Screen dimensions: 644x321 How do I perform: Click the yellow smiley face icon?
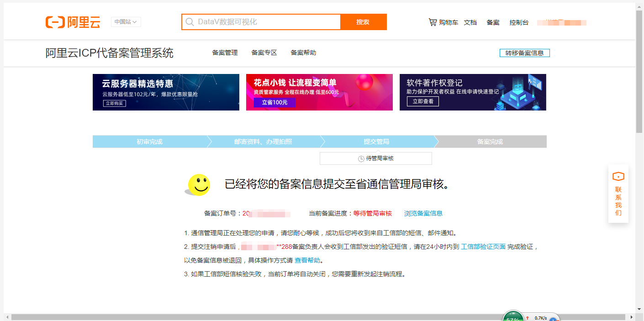pyautogui.click(x=199, y=185)
